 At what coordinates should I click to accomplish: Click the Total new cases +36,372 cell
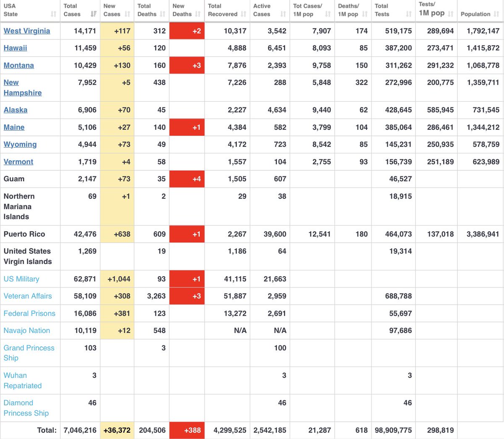pos(117,430)
